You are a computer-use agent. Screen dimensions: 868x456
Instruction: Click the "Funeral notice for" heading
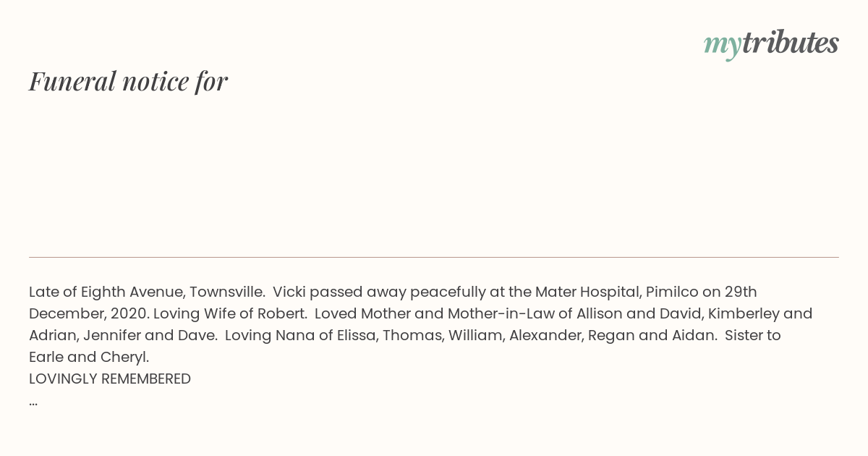click(128, 81)
